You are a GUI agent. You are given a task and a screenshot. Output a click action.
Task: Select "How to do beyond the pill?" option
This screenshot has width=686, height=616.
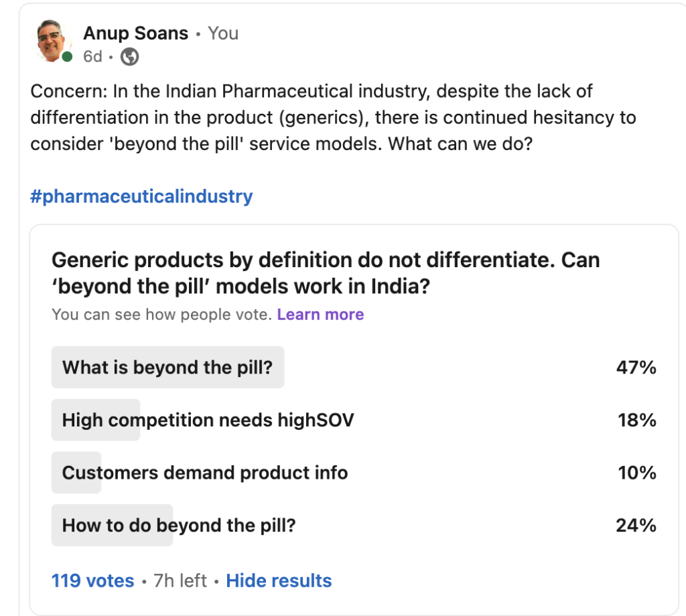click(179, 526)
